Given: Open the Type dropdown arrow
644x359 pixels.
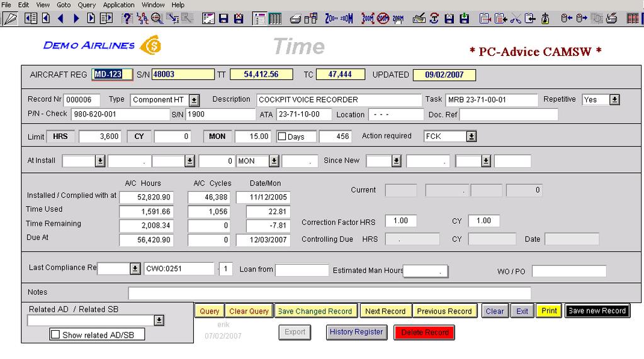Looking at the screenshot, I should tap(195, 100).
